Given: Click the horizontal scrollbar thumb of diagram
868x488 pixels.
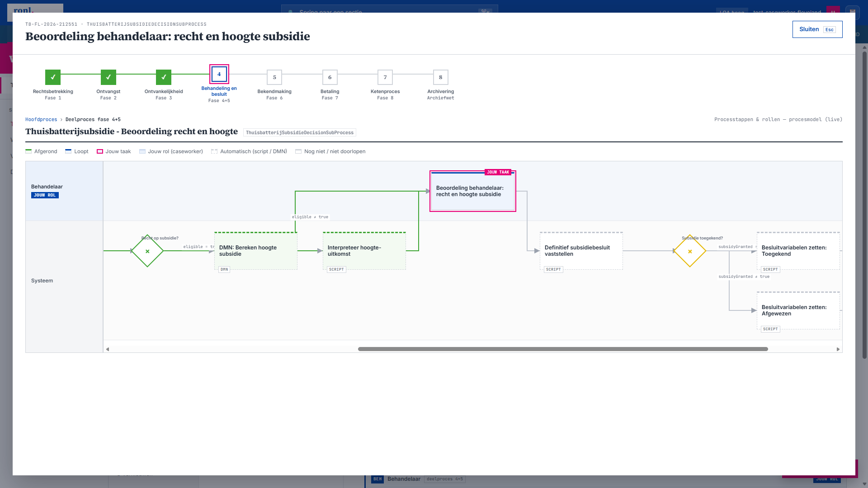Looking at the screenshot, I should pyautogui.click(x=563, y=349).
